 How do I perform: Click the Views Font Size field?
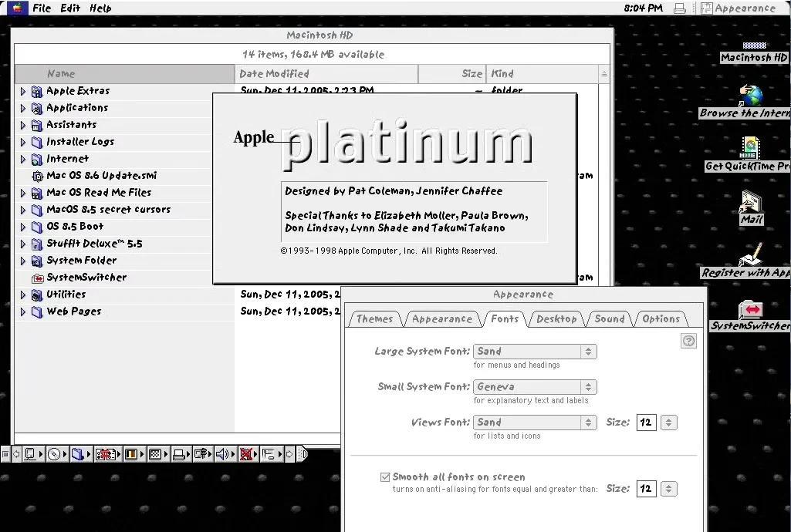(x=646, y=423)
